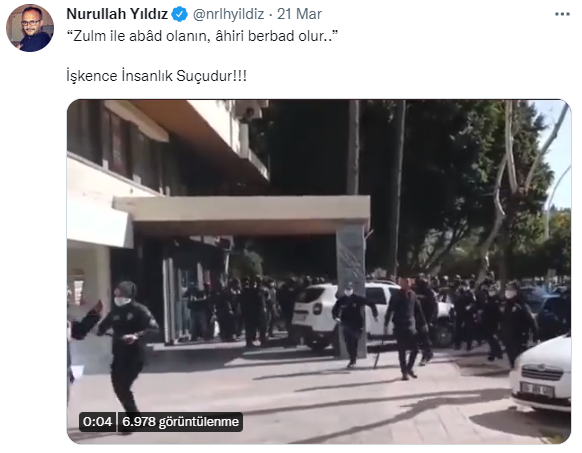Viewport: 582px width, 453px height.
Task: Click the man in dark clothes walking at center
Action: pyautogui.click(x=406, y=328)
